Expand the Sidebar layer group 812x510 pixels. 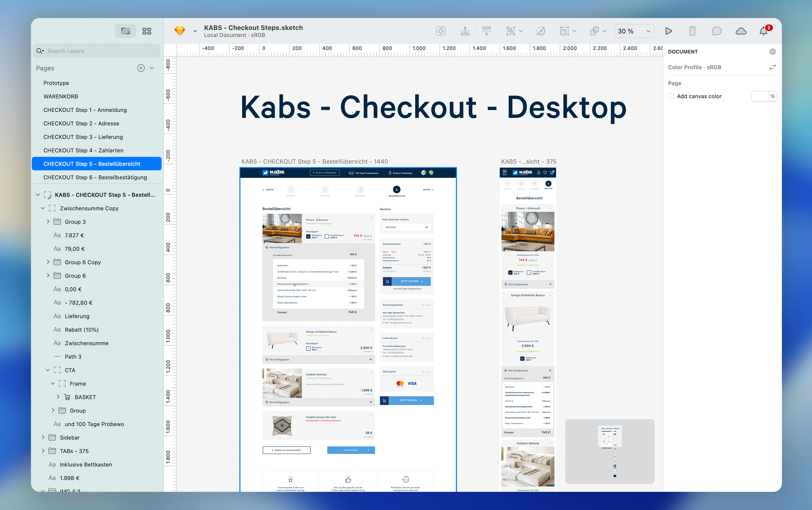point(43,437)
